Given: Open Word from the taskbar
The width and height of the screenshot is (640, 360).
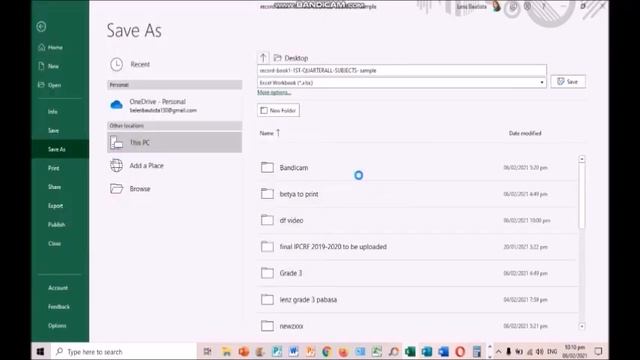Looking at the screenshot, I should [293, 351].
